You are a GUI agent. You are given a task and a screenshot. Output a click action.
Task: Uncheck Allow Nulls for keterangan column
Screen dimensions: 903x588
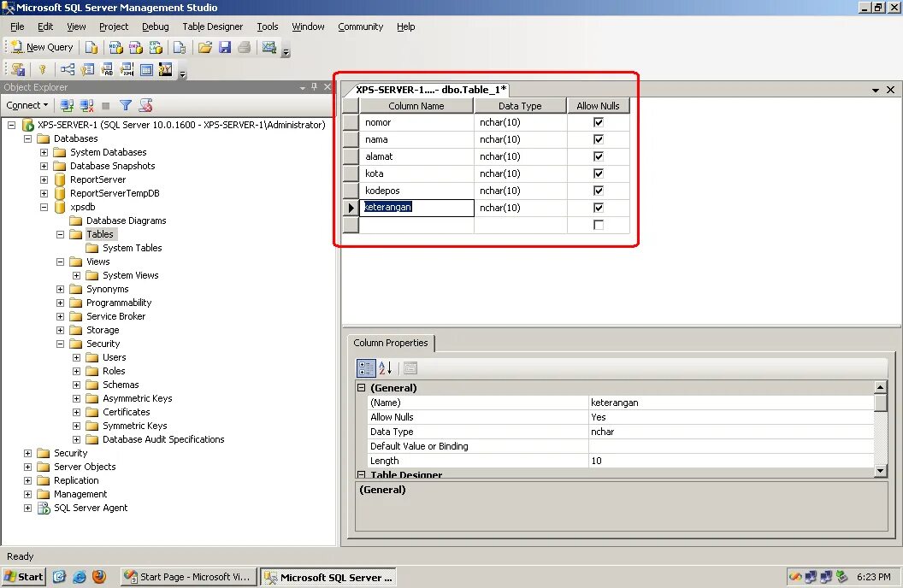pyautogui.click(x=599, y=208)
